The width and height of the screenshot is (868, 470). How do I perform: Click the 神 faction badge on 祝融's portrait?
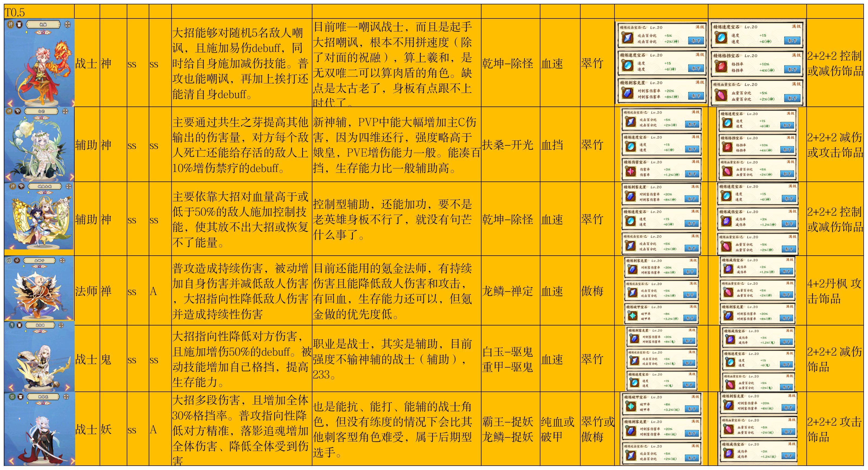[x=11, y=24]
